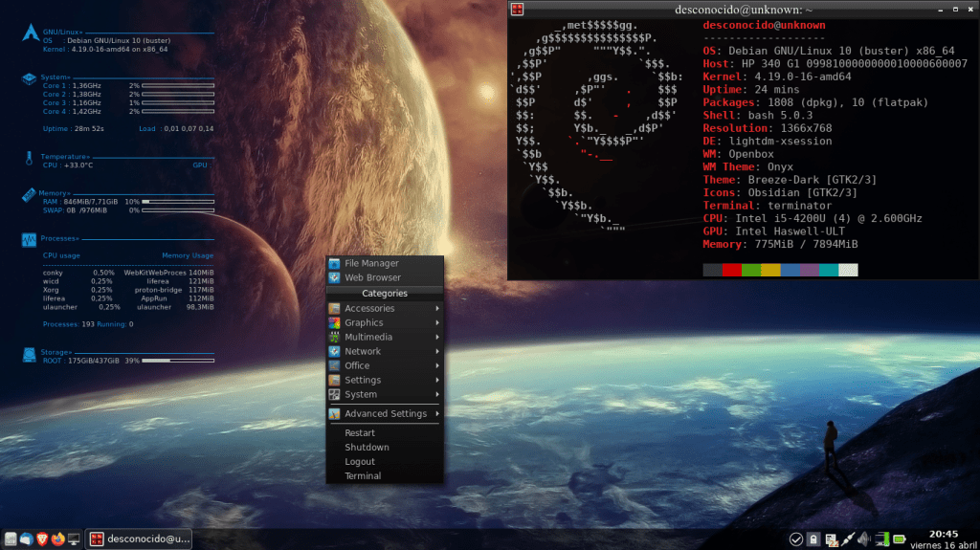Click the checkmark tray icon

pyautogui.click(x=795, y=539)
